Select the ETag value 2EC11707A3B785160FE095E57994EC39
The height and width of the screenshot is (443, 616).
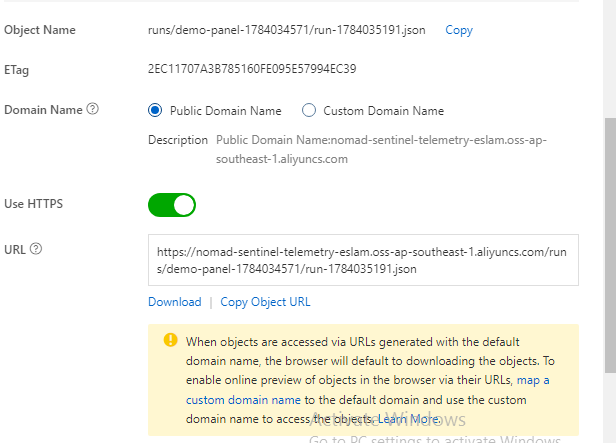coord(252,69)
